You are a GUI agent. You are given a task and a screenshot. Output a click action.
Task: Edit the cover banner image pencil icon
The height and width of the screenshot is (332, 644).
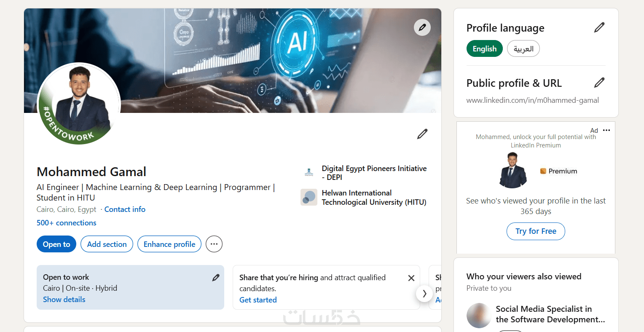pos(422,27)
